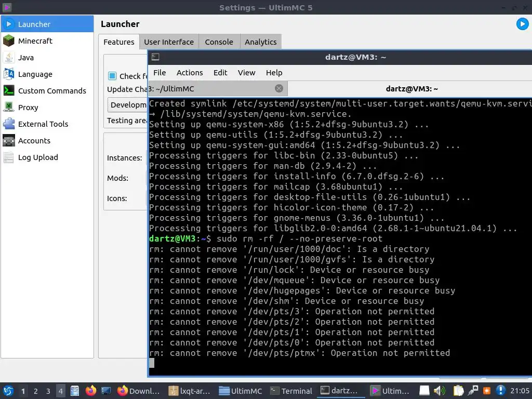
Task: Open the terminal Actions menu
Action: tap(190, 73)
